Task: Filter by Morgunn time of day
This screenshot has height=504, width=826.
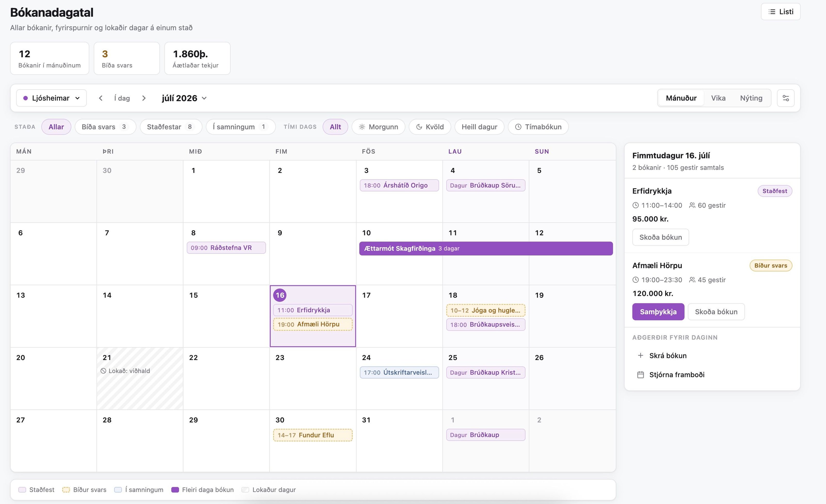Action: tap(378, 127)
